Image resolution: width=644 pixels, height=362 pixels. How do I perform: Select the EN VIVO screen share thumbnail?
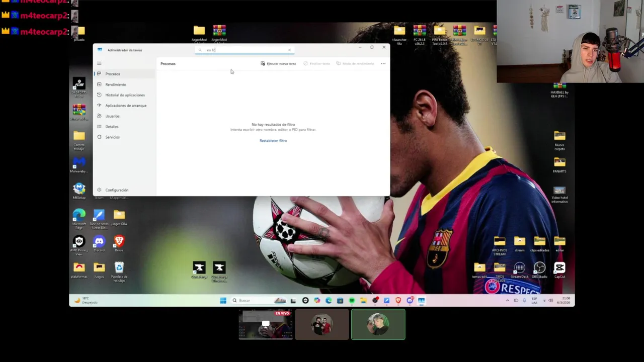click(x=266, y=324)
